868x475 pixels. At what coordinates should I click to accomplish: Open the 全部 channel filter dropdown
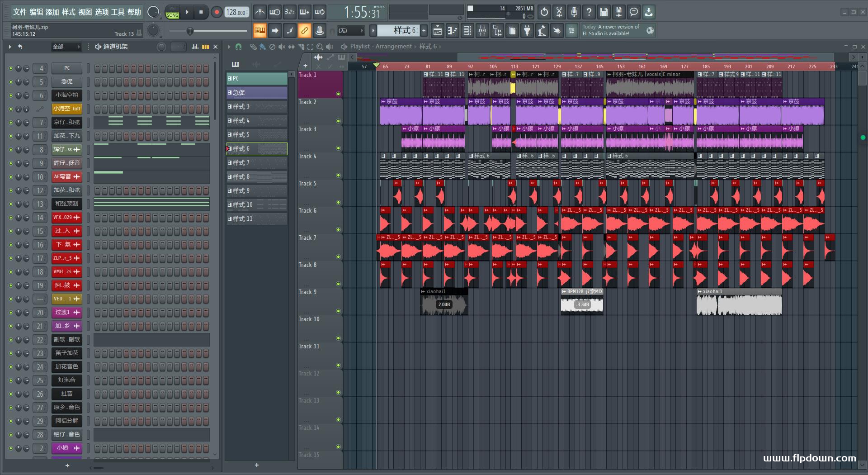click(x=66, y=47)
